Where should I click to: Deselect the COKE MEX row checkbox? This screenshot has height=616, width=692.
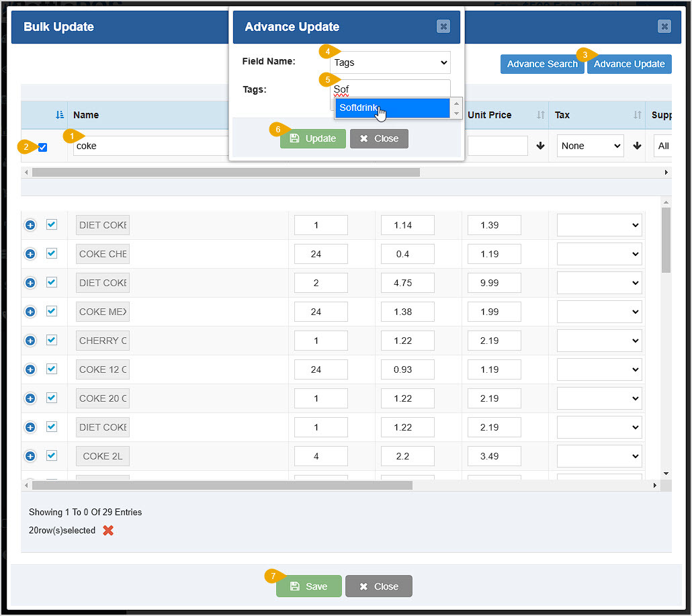pyautogui.click(x=52, y=311)
